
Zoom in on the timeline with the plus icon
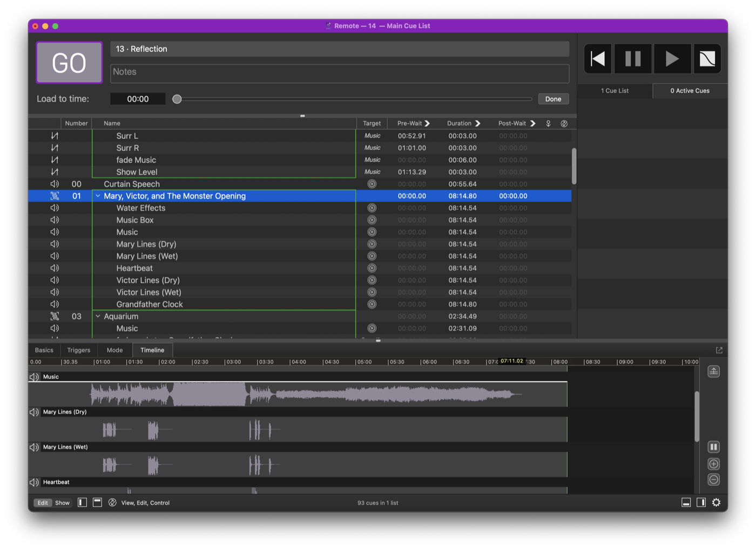(x=713, y=463)
